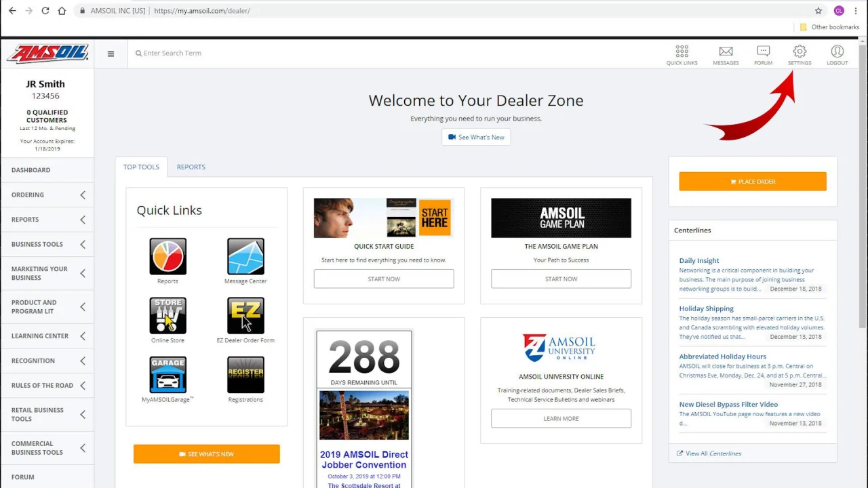This screenshot has height=488, width=868.
Task: Click Start Now under Quick Start Guide
Action: point(384,279)
